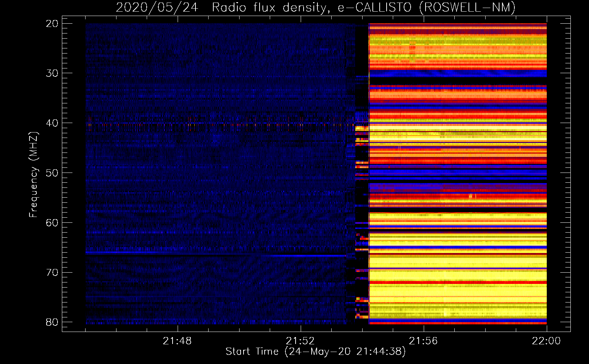Click the time tick label "21:52"
Viewport: 589px width, 364px height.
pyautogui.click(x=300, y=341)
